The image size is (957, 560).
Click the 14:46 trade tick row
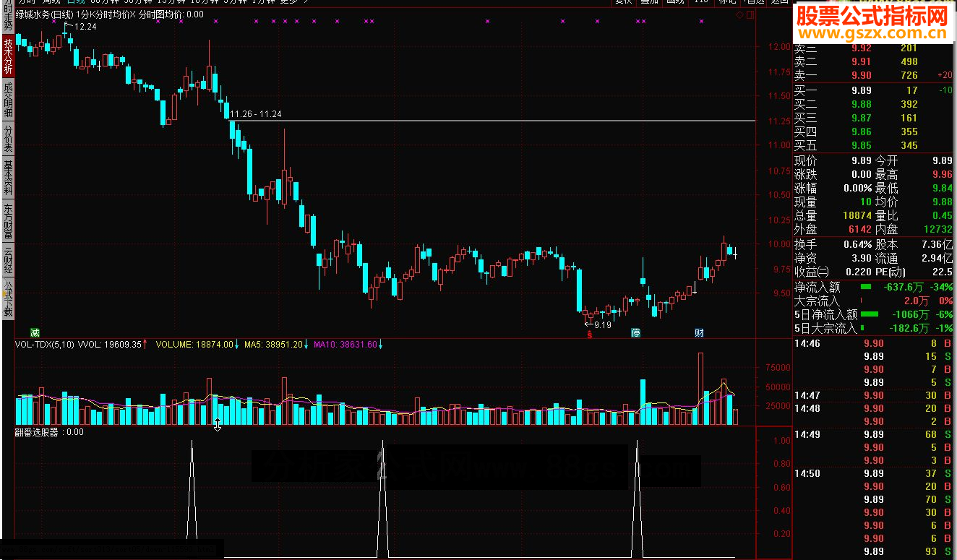[x=874, y=343]
